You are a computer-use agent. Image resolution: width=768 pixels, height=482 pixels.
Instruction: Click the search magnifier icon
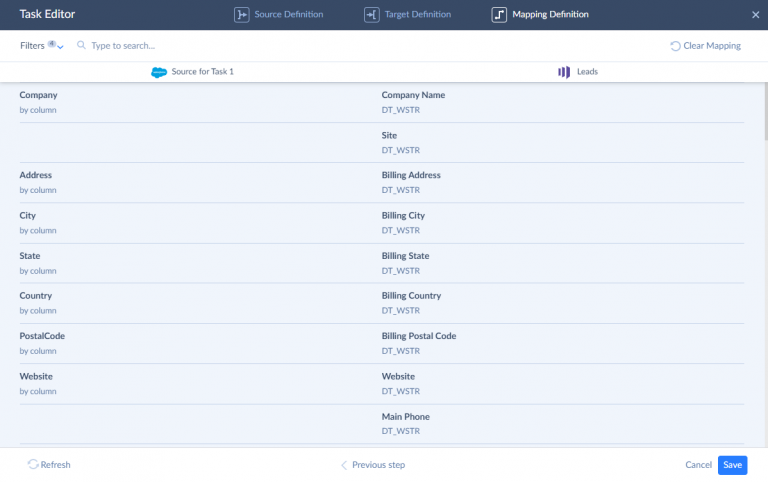click(x=81, y=46)
